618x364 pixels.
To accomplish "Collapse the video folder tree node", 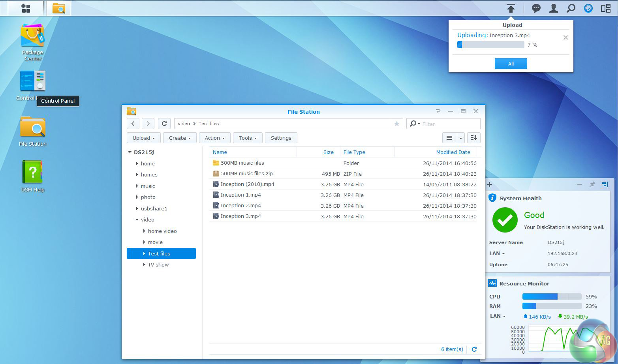I will 137,220.
